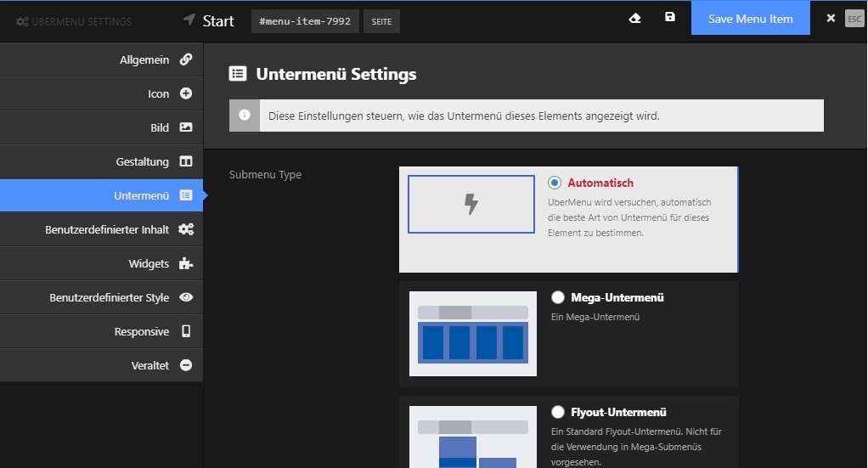Click the eye icon beside Benutzerdefinierter Style
Viewport: 868px width, 468px height.
tap(186, 297)
